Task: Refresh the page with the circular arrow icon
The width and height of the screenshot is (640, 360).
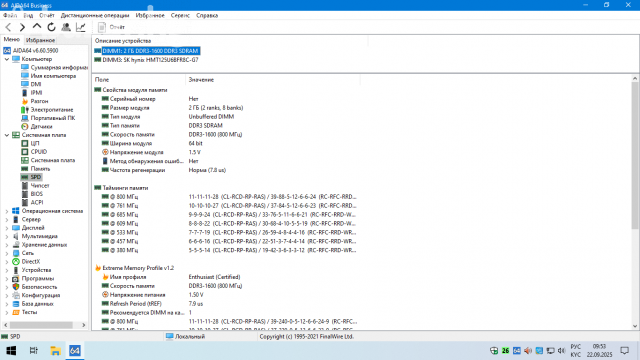Action: [x=51, y=27]
